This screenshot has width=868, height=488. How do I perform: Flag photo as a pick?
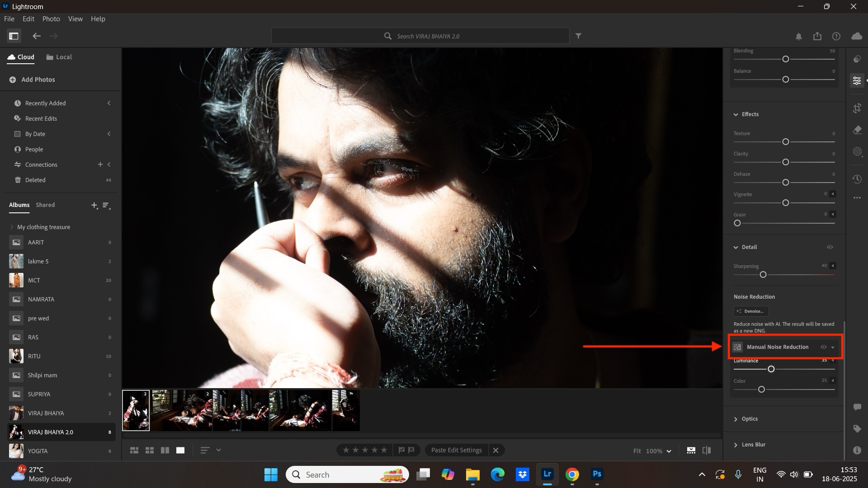(x=401, y=450)
